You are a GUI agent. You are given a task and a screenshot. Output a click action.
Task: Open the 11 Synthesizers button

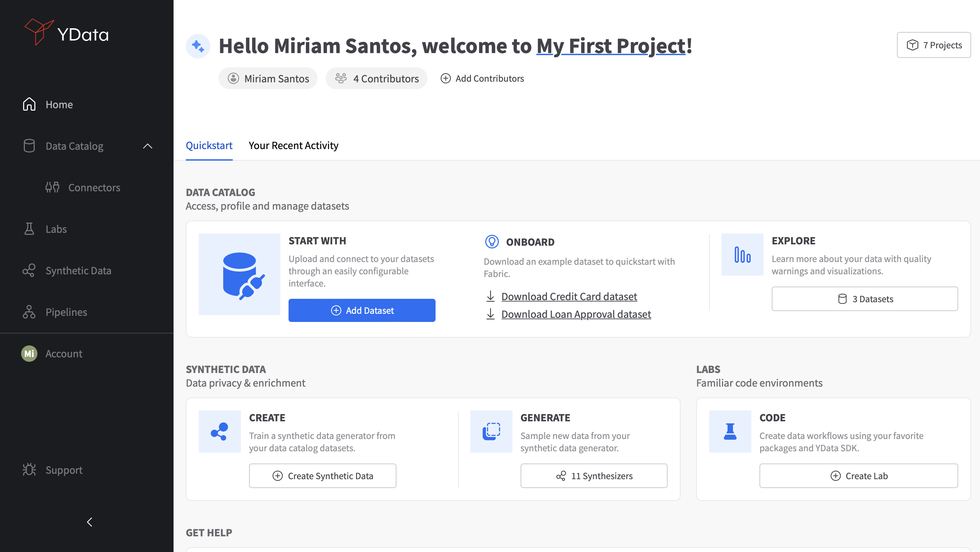point(594,475)
